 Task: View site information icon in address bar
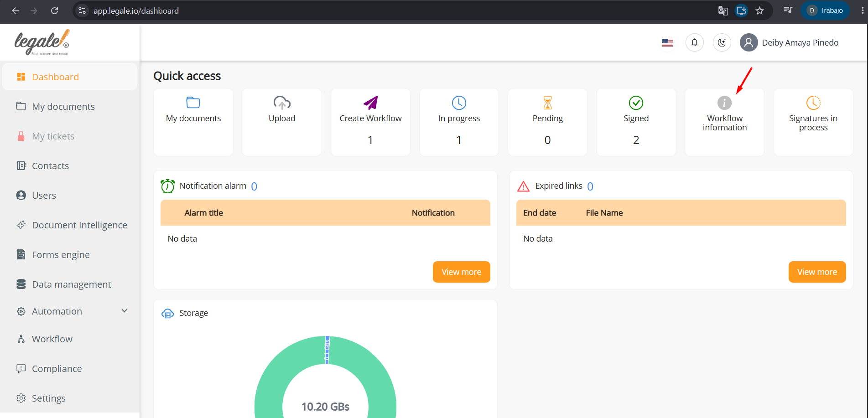[82, 10]
